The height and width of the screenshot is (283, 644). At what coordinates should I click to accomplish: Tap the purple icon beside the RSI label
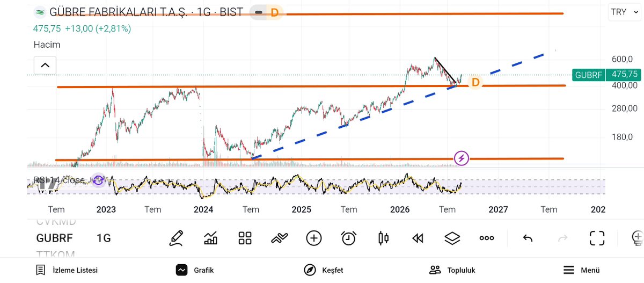pos(98,180)
